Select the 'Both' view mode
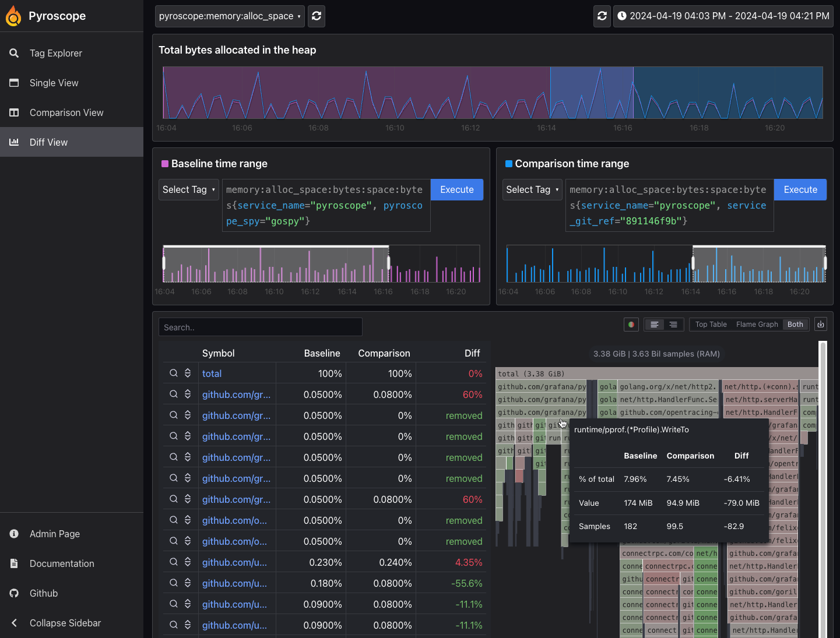Viewport: 840px width, 638px height. (x=795, y=325)
